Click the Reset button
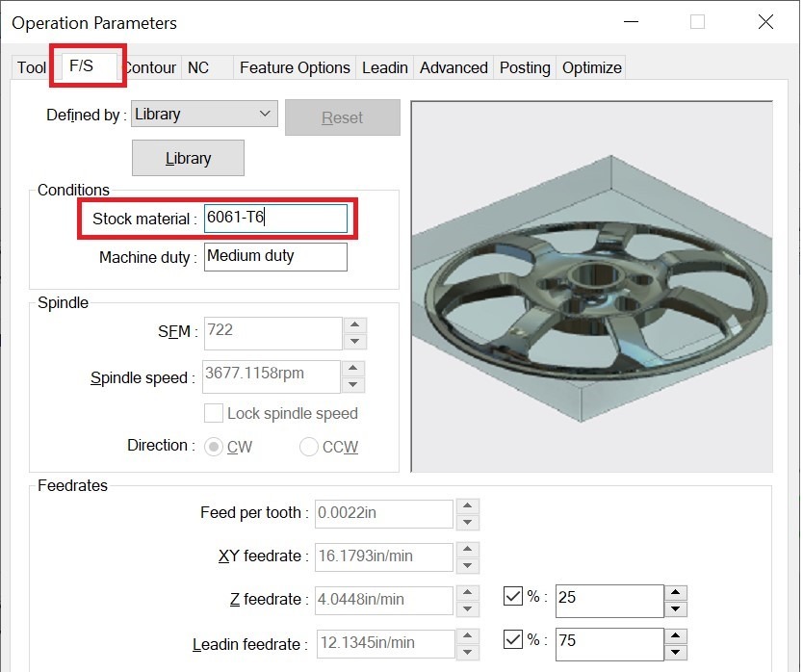 tap(342, 117)
